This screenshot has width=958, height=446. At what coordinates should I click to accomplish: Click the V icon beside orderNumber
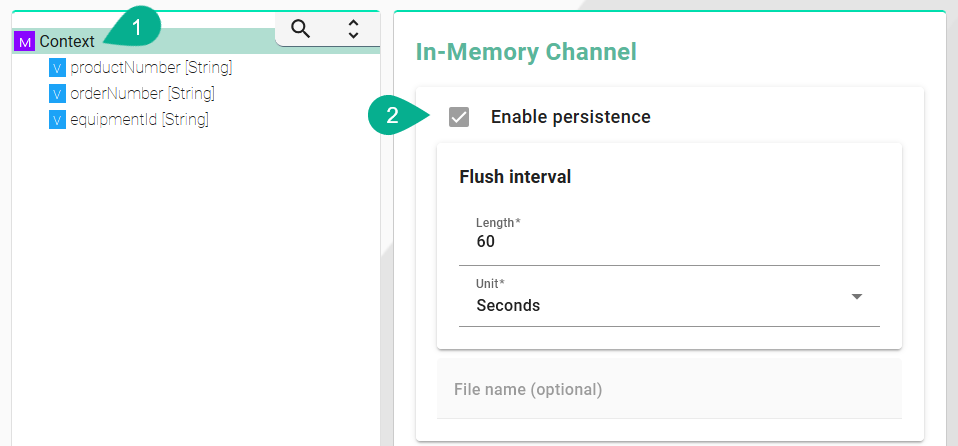pyautogui.click(x=57, y=94)
